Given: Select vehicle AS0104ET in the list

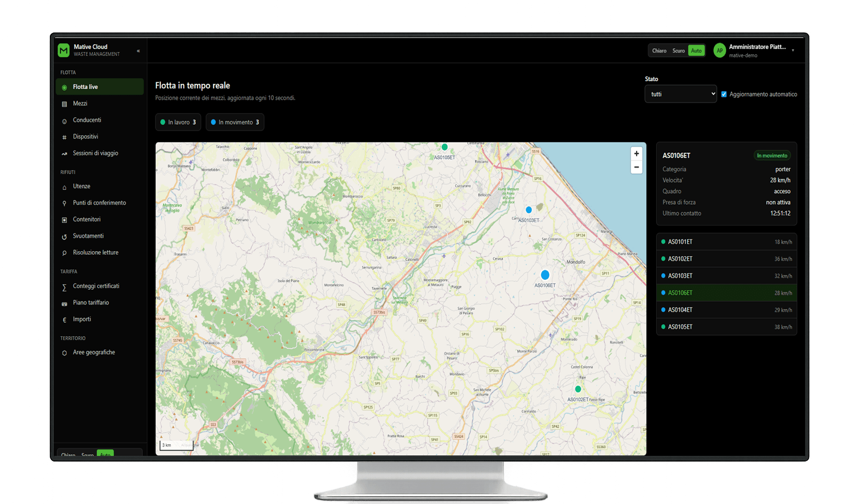Looking at the screenshot, I should (x=726, y=310).
